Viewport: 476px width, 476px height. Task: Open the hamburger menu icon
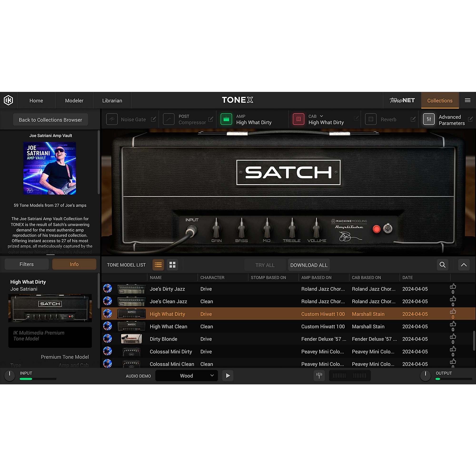(x=467, y=100)
